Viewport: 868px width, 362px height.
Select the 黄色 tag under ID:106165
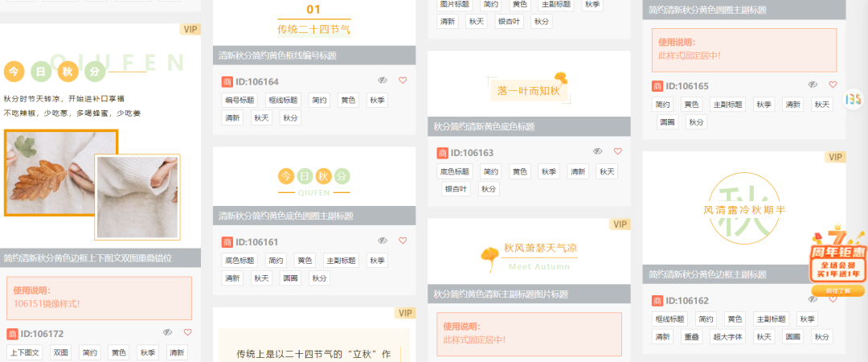coord(692,105)
